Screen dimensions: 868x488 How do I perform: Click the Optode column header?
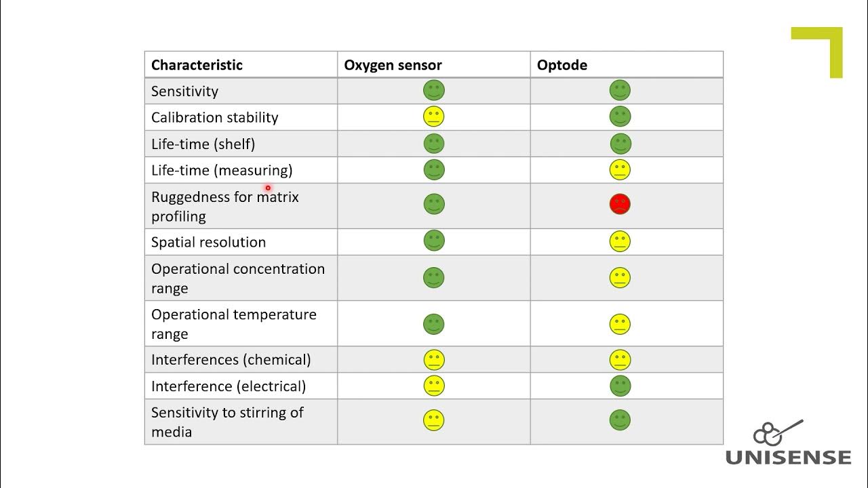coord(562,65)
